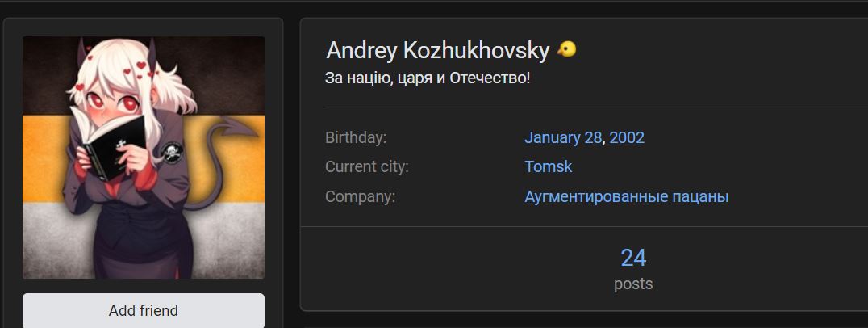Open the profile avatar picture

pyautogui.click(x=144, y=158)
